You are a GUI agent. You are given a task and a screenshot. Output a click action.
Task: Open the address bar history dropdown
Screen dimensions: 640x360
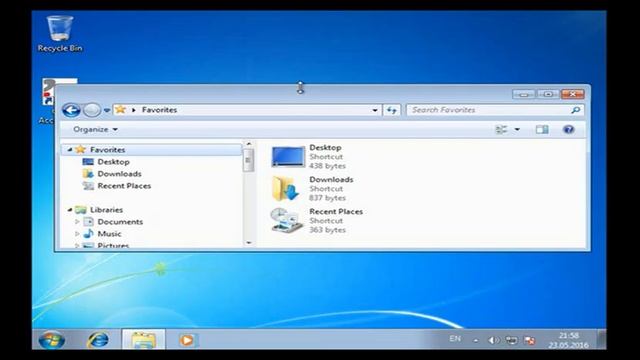click(x=375, y=110)
